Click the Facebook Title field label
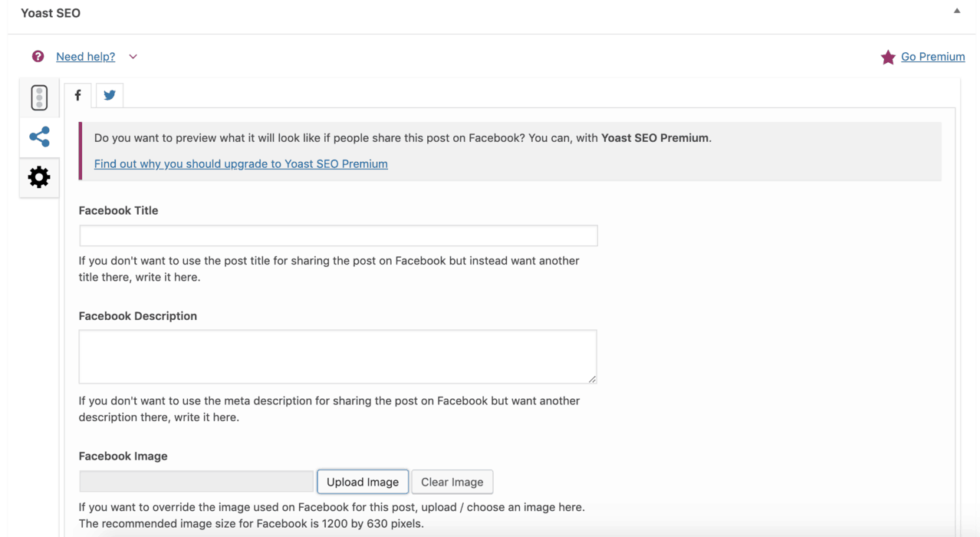 click(118, 210)
